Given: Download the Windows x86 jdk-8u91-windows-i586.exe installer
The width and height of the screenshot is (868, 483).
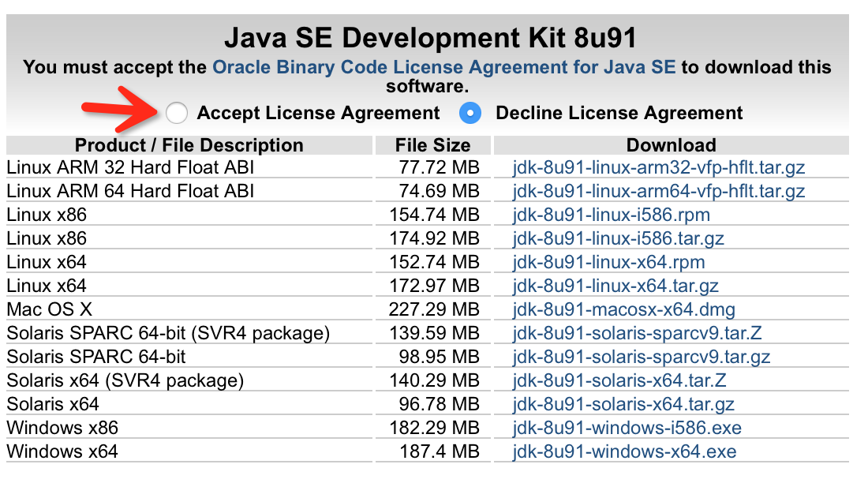Looking at the screenshot, I should [x=627, y=428].
